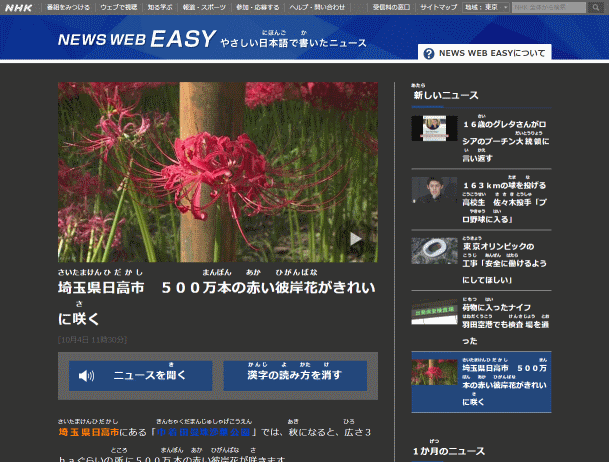The image size is (609, 462).
Task: Click the orange 埼玉県日高市 dictionary word
Action: [89, 432]
